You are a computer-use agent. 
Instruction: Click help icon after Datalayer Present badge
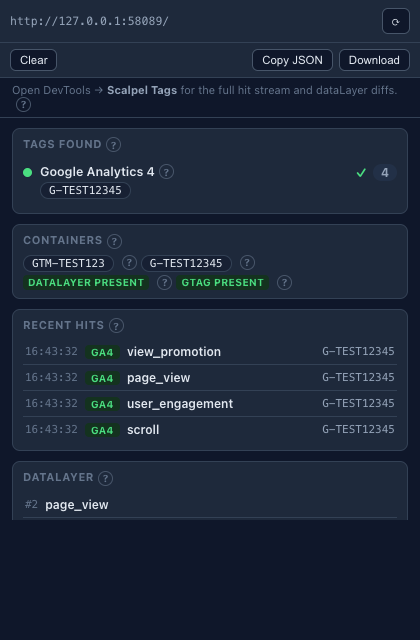[164, 282]
